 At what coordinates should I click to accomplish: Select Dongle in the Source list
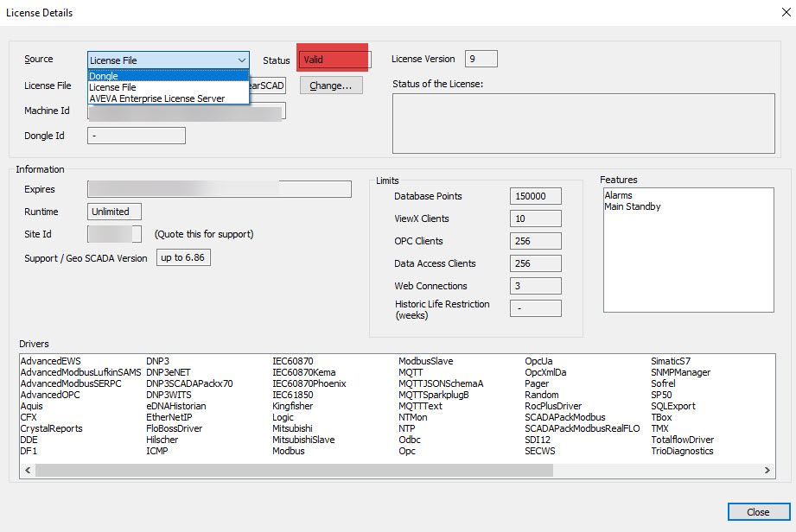click(x=168, y=76)
